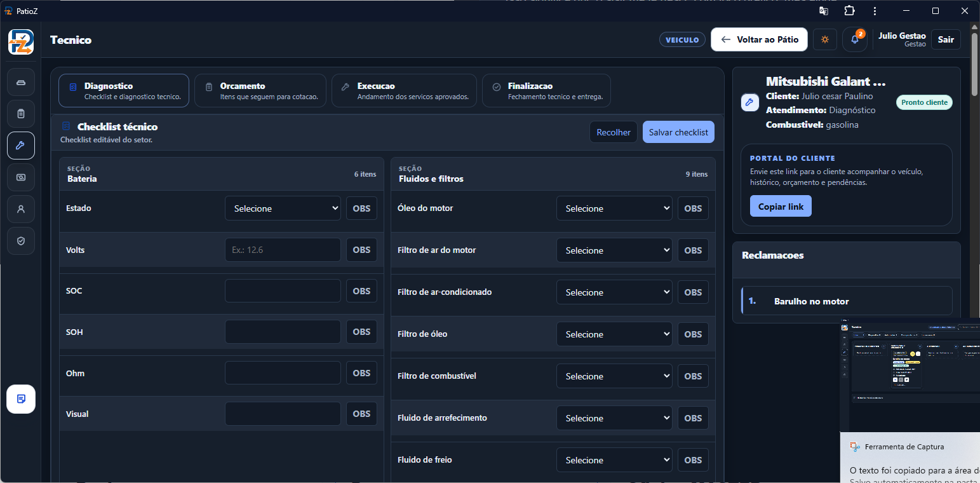Click the SOH input field

283,332
